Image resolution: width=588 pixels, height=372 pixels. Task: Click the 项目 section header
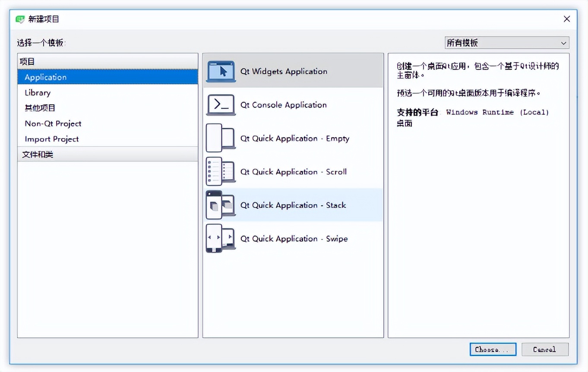[27, 62]
